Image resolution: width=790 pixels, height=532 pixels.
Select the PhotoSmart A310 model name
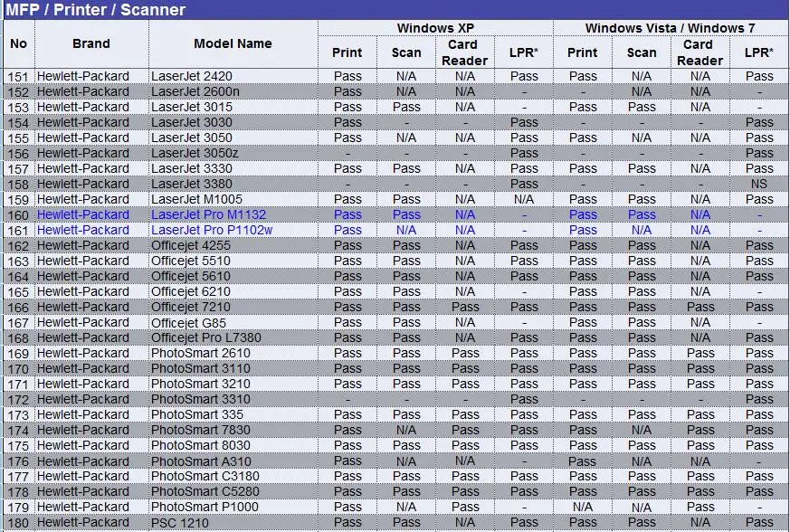(201, 461)
